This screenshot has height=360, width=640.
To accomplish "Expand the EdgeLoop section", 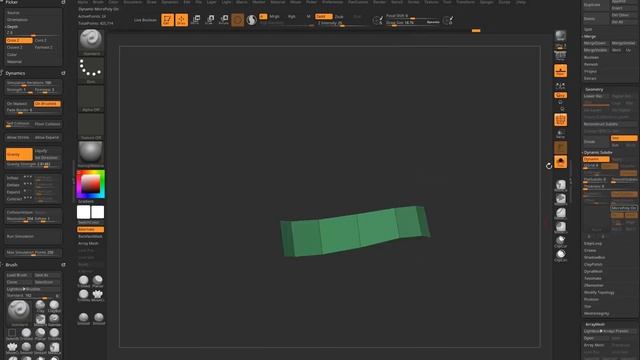I will (x=593, y=244).
